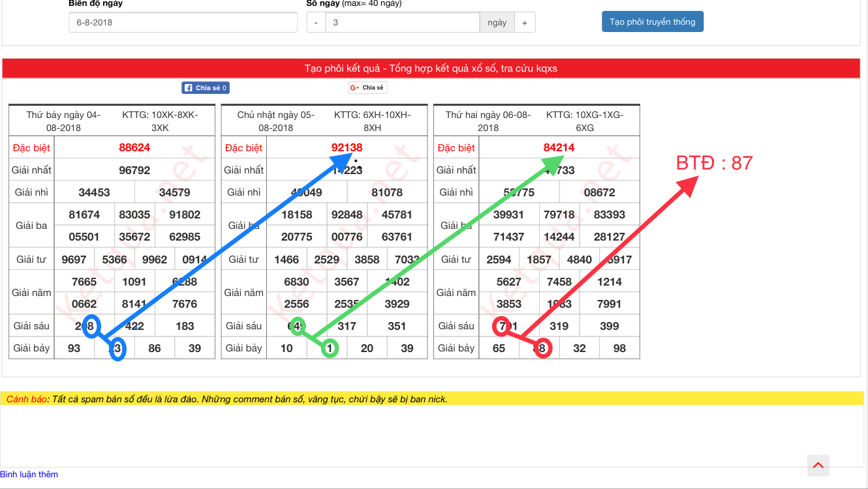Click third prize number 92848
The image size is (868, 489).
pos(347,215)
